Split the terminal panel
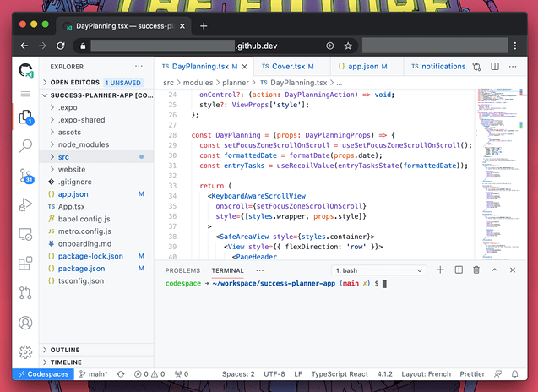Image resolution: width=538 pixels, height=392 pixels. click(459, 270)
